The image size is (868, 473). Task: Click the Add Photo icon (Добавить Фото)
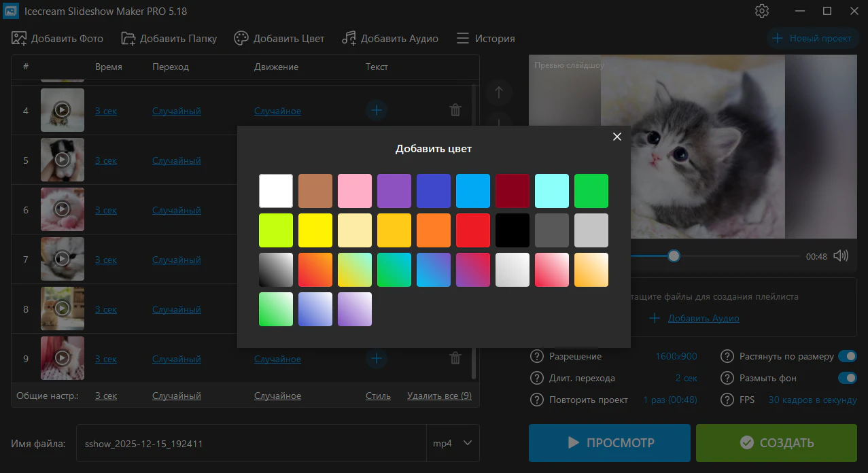click(x=19, y=39)
